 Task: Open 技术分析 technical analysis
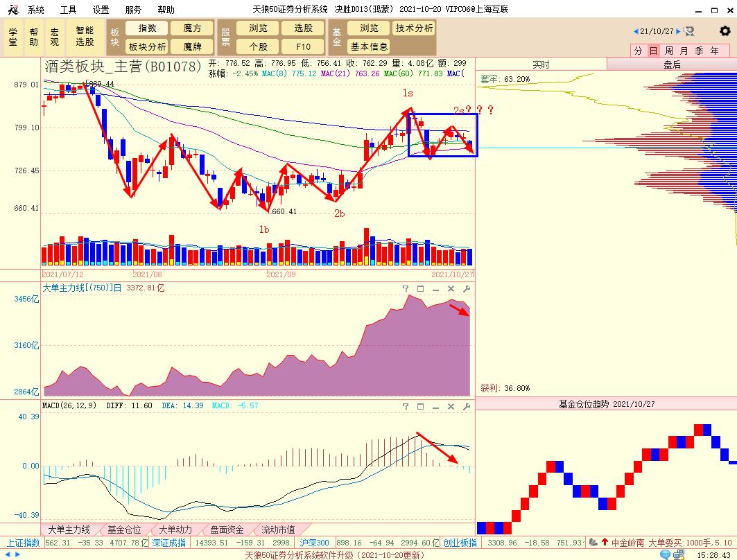pos(414,28)
